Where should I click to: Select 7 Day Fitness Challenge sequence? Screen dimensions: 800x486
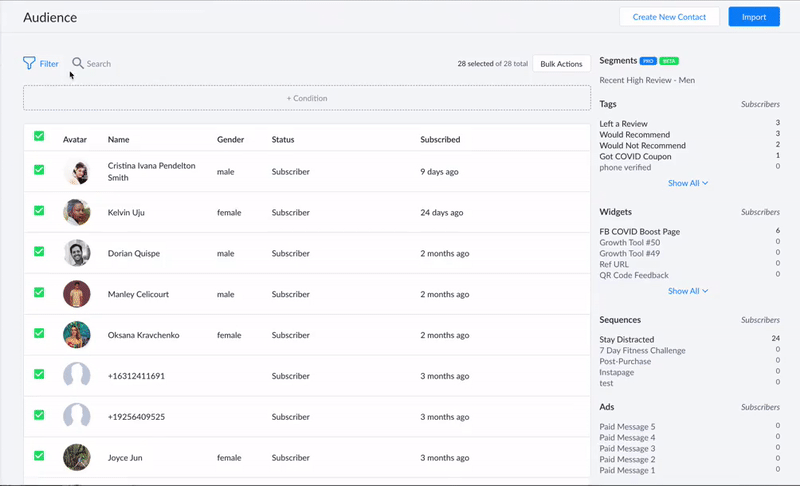click(642, 350)
